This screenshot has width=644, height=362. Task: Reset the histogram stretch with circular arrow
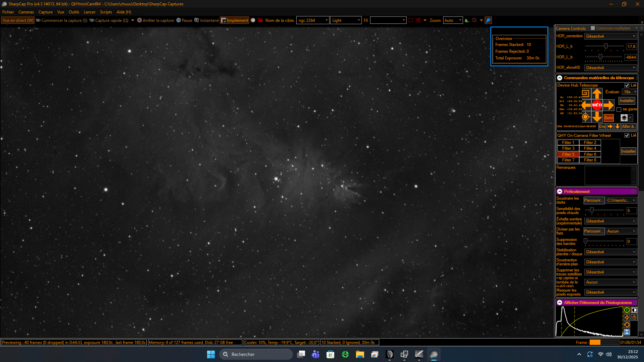click(627, 325)
